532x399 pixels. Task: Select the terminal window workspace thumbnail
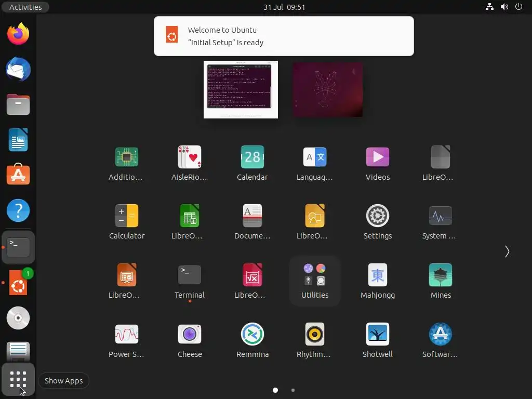(x=241, y=89)
